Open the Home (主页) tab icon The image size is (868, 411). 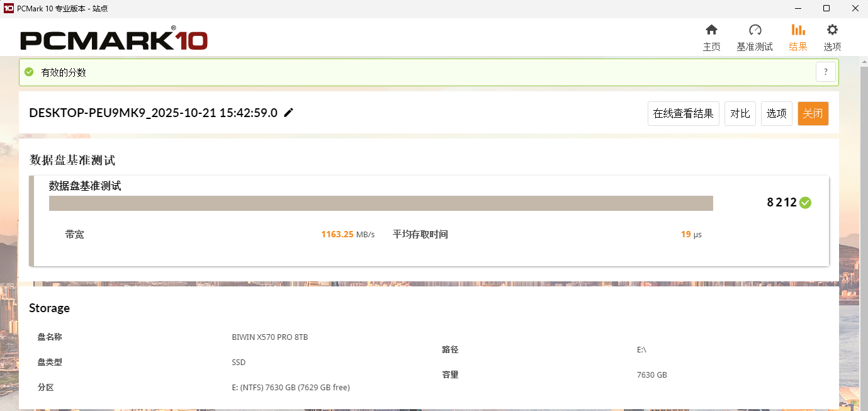click(x=711, y=30)
